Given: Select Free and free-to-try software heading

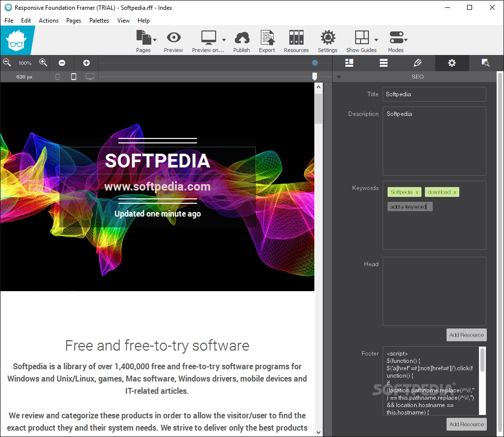Looking at the screenshot, I should point(157,346).
